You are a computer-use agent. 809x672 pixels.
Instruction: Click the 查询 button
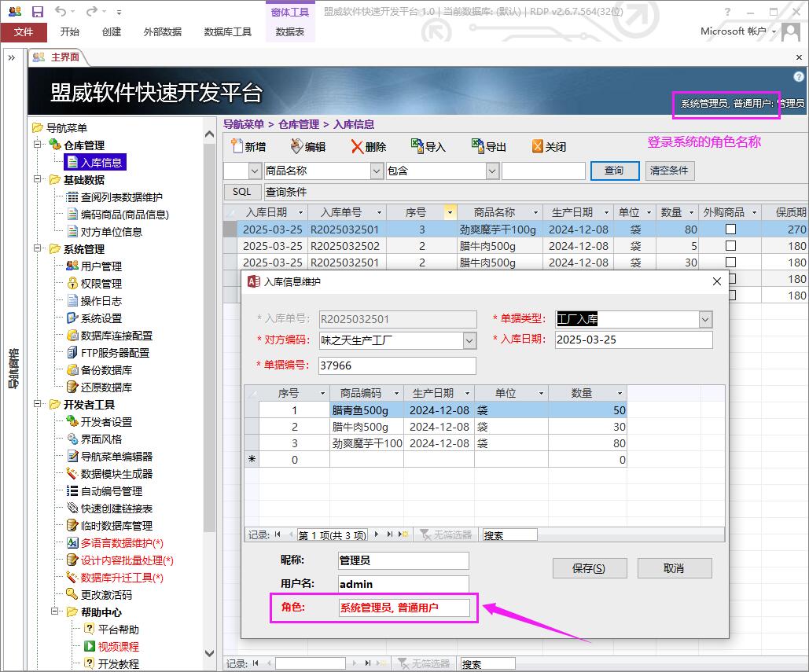[613, 171]
